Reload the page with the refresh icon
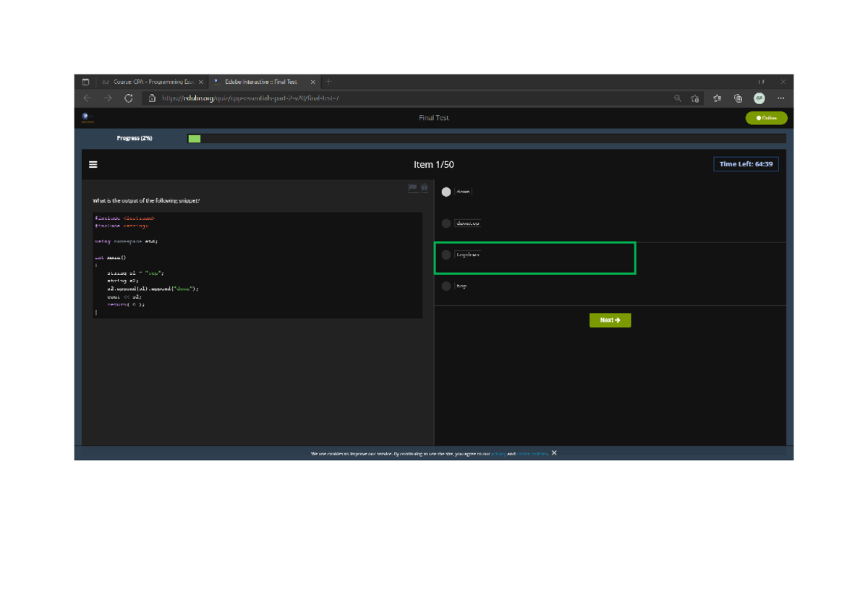This screenshot has height=614, width=868. click(x=129, y=98)
